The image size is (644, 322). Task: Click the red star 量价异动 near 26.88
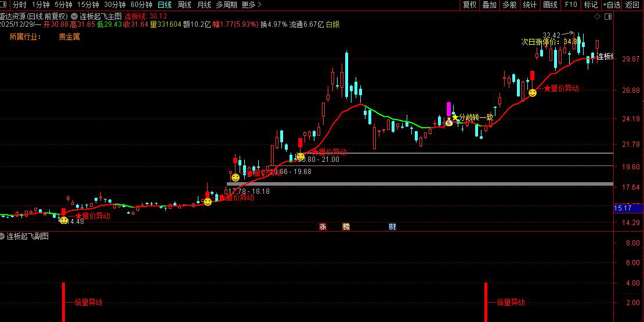[x=547, y=88]
